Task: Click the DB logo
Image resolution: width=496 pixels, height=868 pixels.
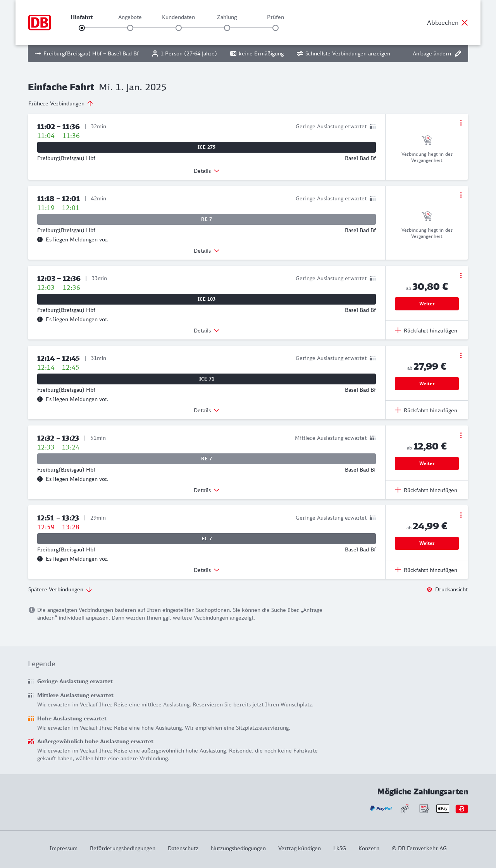Action: [40, 22]
